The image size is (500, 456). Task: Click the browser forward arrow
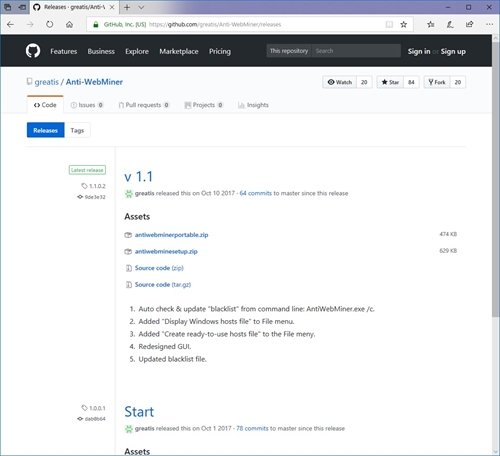coord(30,24)
